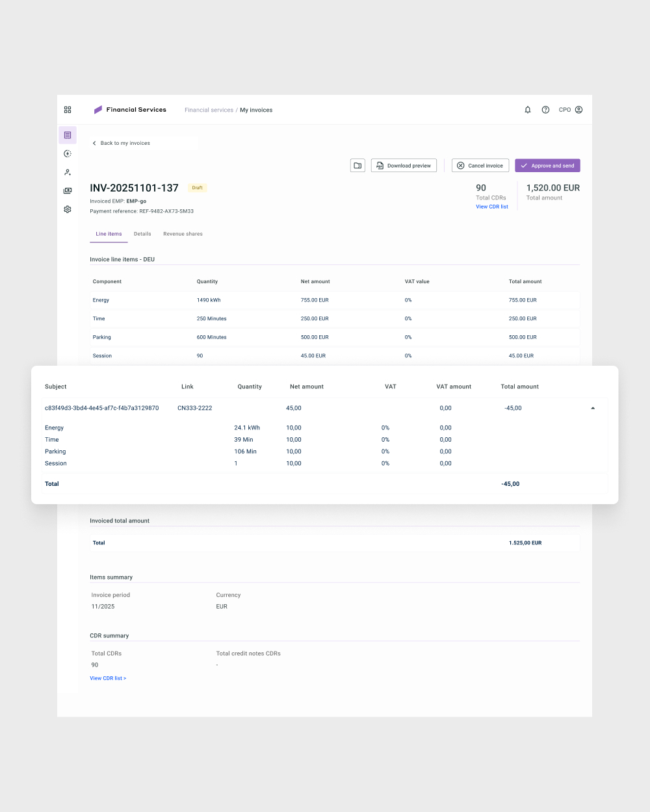Switch to the Details tab

142,234
